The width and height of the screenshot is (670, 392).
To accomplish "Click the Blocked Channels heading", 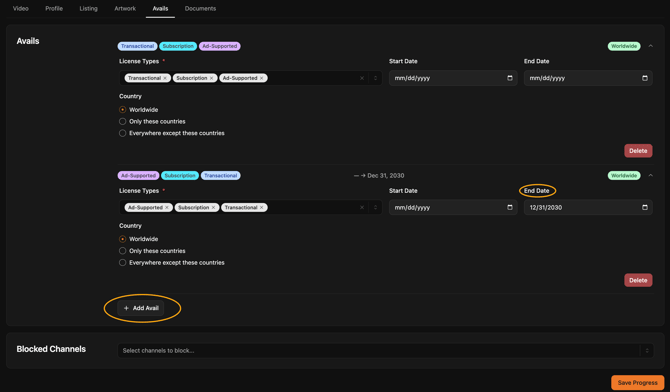I will point(51,349).
